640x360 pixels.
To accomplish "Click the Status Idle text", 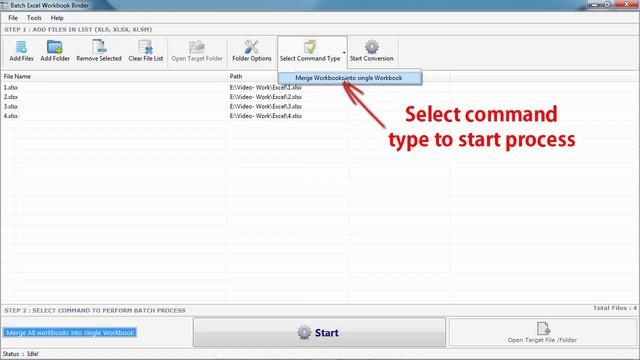I will [x=21, y=354].
